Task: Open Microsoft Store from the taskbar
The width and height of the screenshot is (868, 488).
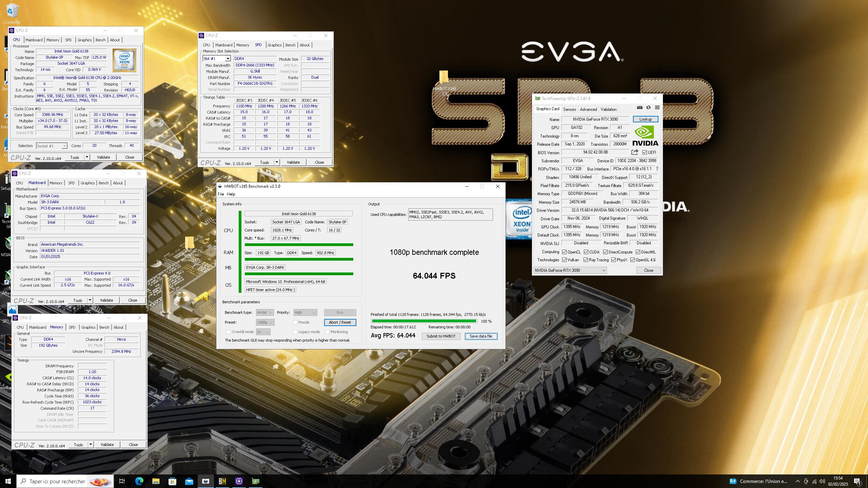Action: click(172, 481)
